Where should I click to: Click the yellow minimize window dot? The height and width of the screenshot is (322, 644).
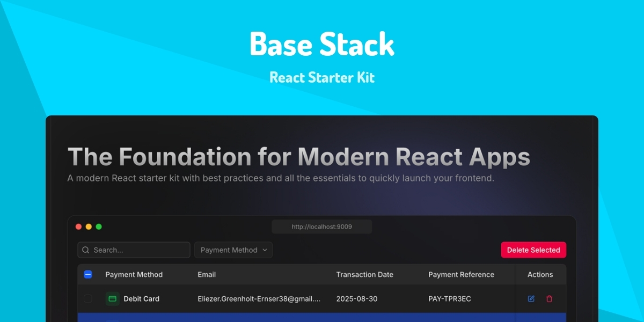[89, 226]
